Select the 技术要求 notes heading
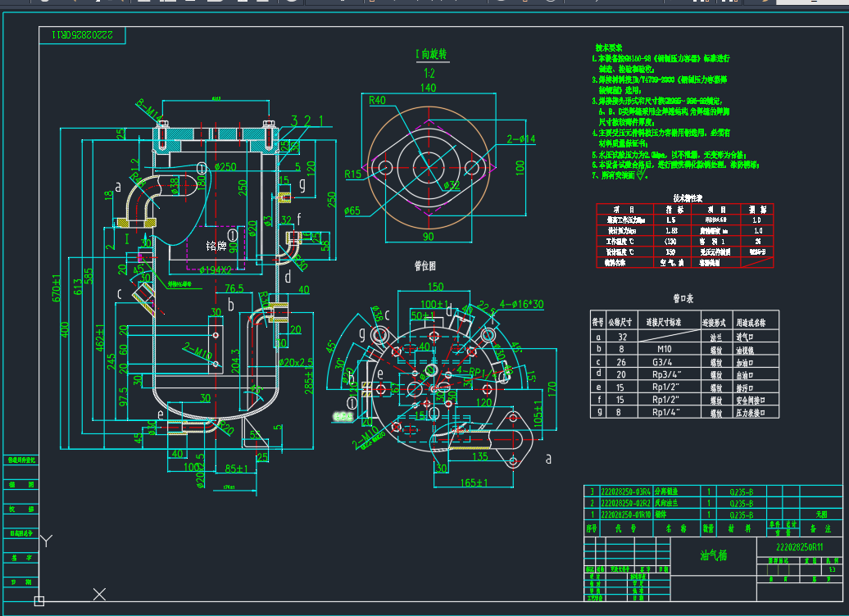This screenshot has width=849, height=616. click(609, 48)
